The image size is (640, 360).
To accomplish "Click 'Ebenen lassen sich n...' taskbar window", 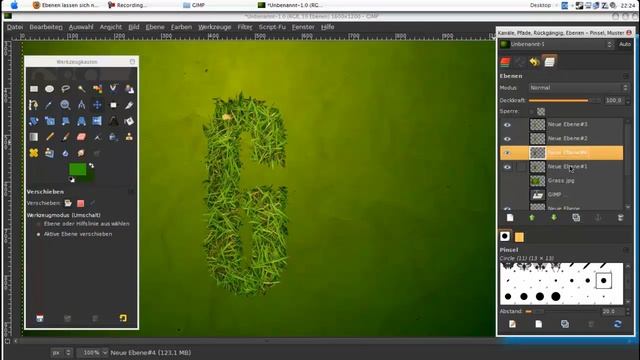I will (x=66, y=5).
